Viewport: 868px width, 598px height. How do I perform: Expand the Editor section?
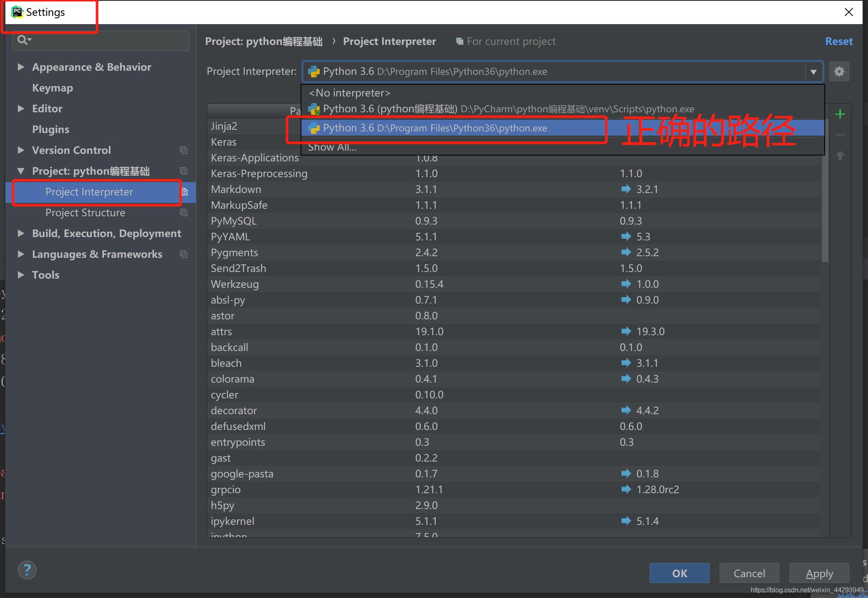(21, 109)
